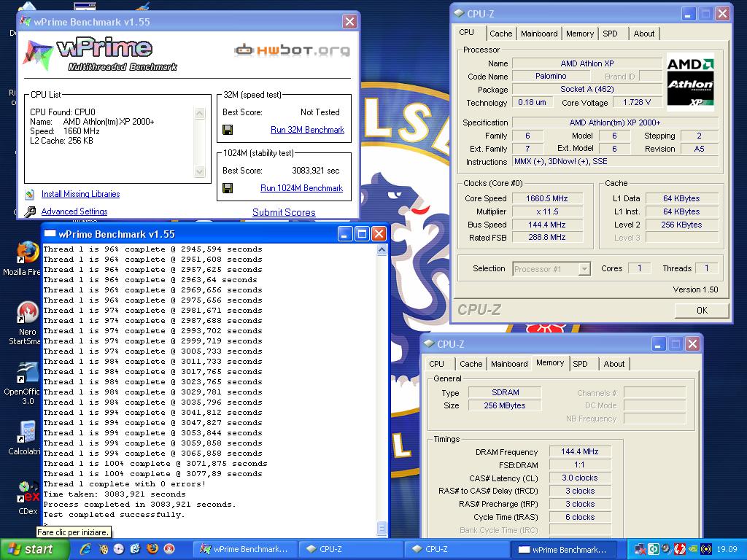Click the wPrime logo image

coord(100,54)
